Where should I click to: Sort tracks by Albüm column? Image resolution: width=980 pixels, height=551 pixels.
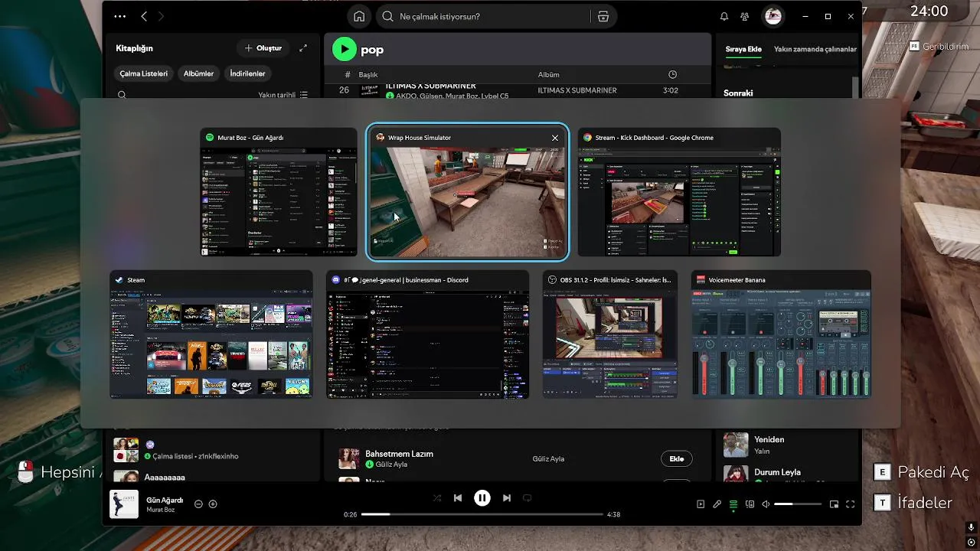pyautogui.click(x=549, y=75)
